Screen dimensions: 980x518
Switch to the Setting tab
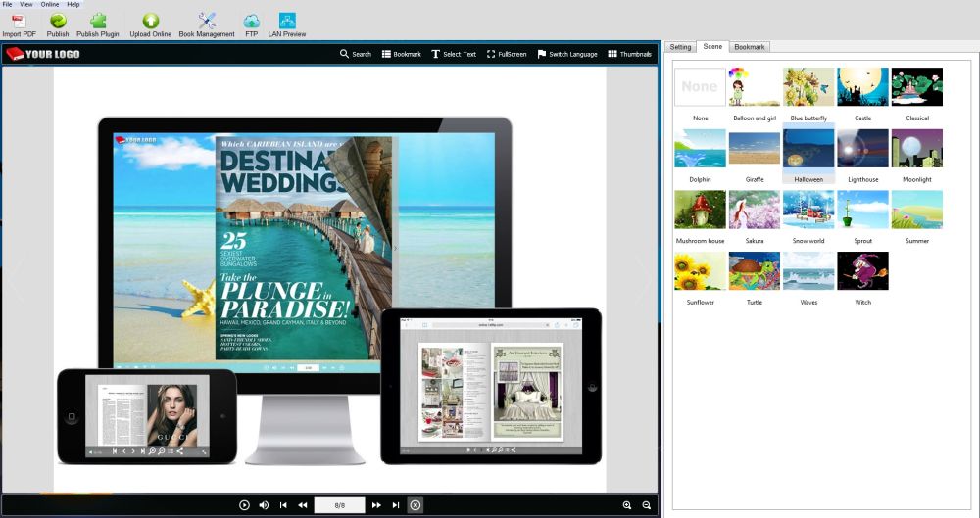(x=680, y=46)
